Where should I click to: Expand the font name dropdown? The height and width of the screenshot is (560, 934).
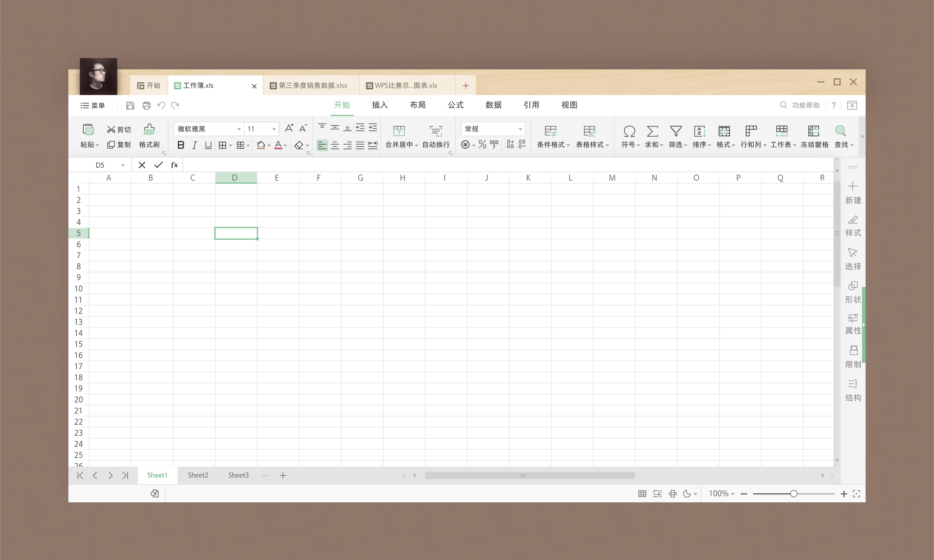(x=239, y=129)
